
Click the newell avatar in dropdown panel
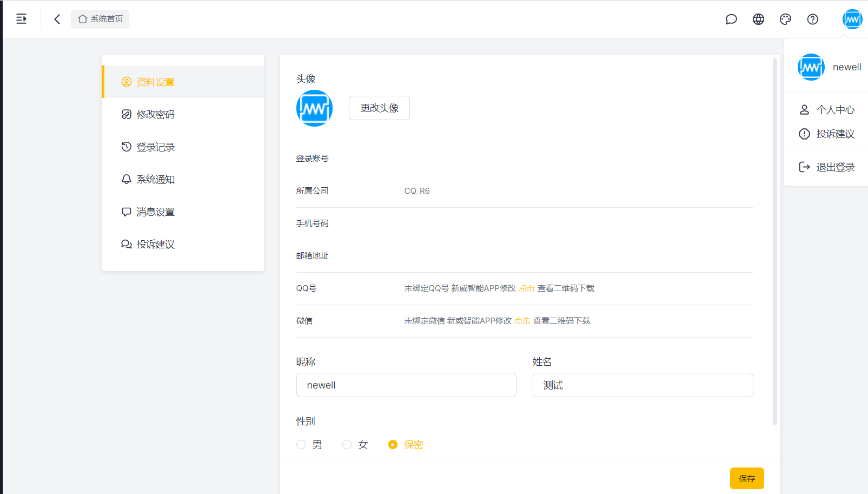[x=811, y=67]
